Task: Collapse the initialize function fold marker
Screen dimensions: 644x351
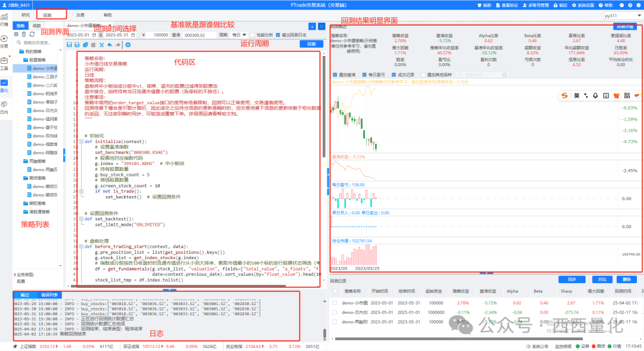Action: tap(81, 142)
